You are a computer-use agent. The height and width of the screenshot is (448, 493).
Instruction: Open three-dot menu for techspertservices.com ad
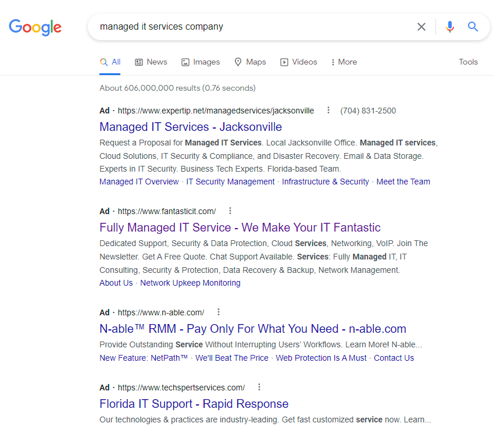259,387
